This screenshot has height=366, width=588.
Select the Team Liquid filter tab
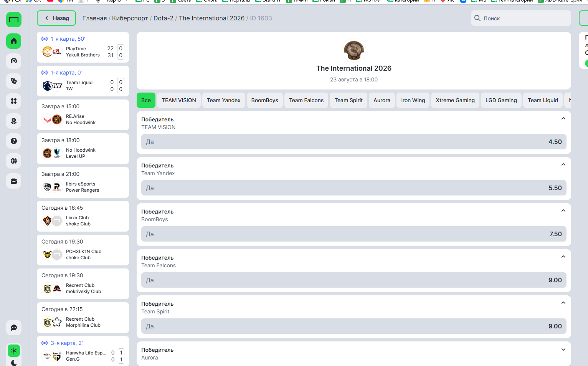tap(543, 100)
